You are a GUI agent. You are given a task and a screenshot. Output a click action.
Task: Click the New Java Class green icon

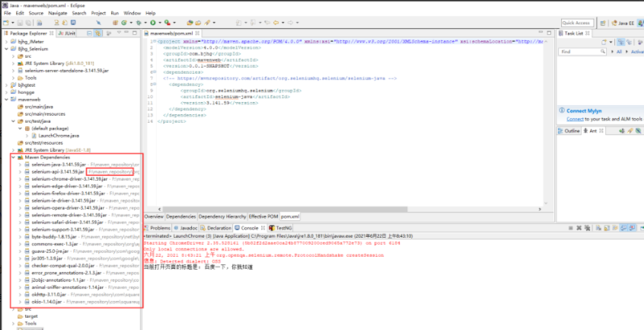[x=123, y=23]
